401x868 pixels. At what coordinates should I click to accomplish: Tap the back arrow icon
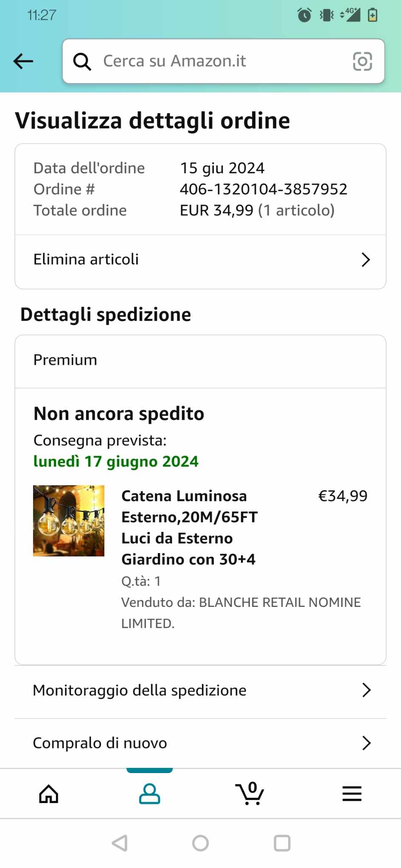pyautogui.click(x=23, y=61)
